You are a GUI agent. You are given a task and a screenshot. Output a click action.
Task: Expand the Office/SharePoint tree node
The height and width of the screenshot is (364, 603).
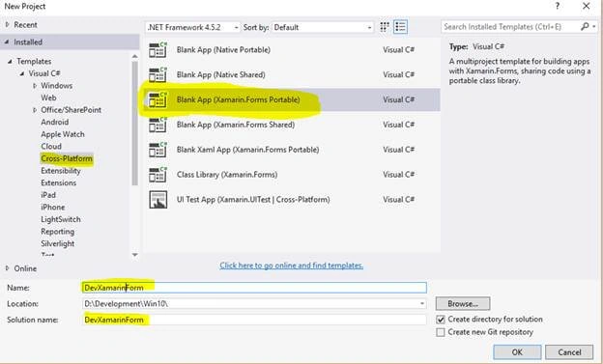click(x=35, y=110)
